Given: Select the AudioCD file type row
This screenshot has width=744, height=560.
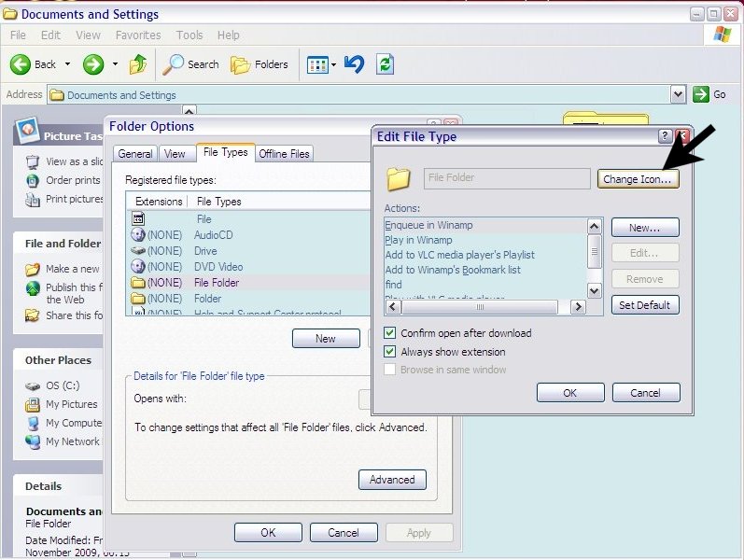Looking at the screenshot, I should click(x=249, y=235).
